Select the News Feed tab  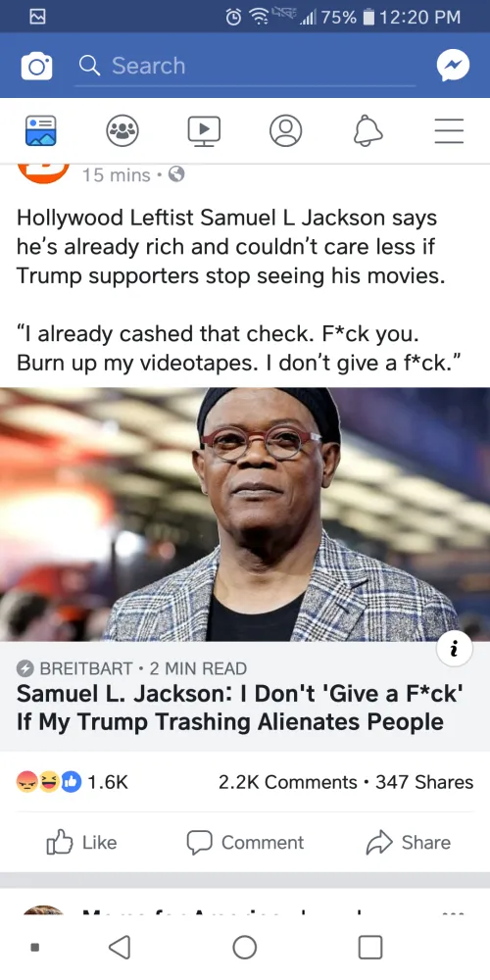[41, 130]
